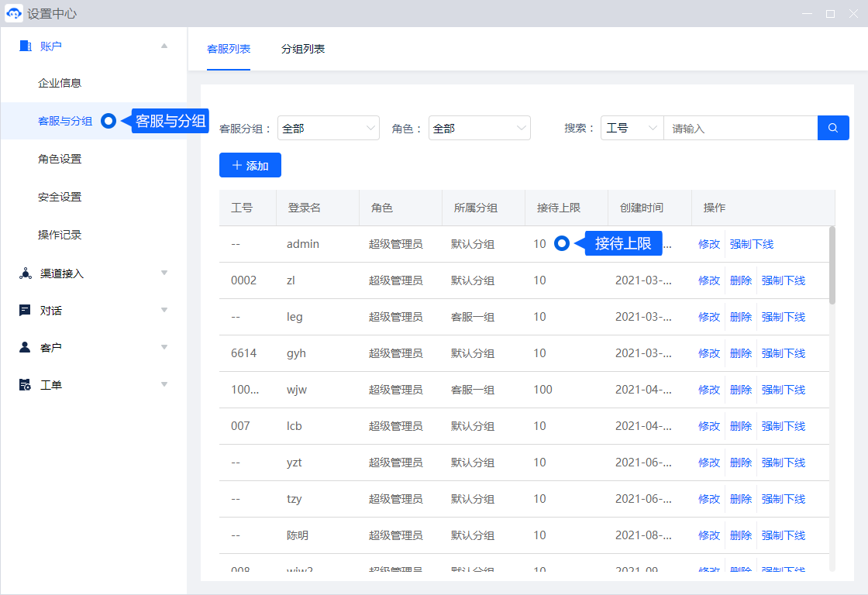The height and width of the screenshot is (595, 868).
Task: Click 删除 for lcb row
Action: [x=741, y=426]
